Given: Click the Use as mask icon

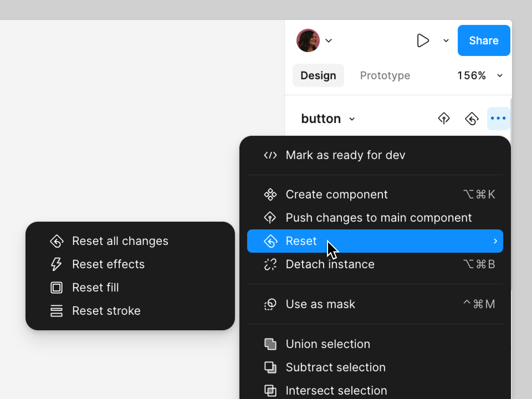Looking at the screenshot, I should [270, 304].
